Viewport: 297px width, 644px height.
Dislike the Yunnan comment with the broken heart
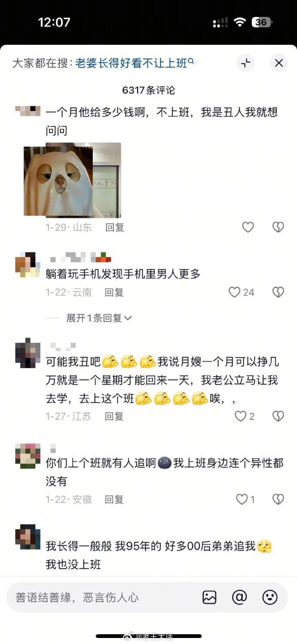[278, 292]
